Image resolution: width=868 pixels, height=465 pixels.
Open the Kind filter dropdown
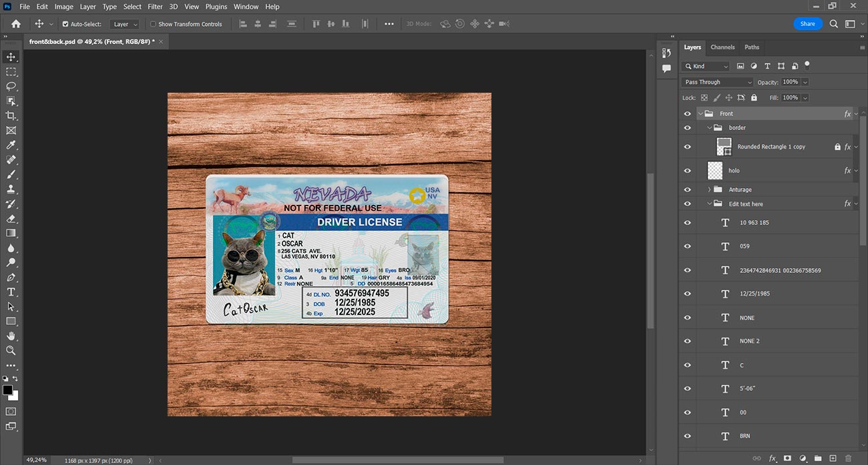[x=706, y=66]
